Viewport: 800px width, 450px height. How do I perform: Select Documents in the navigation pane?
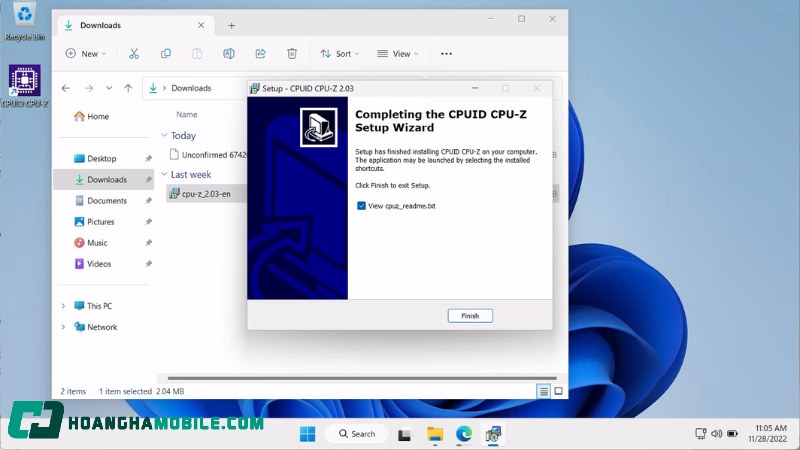(x=106, y=201)
